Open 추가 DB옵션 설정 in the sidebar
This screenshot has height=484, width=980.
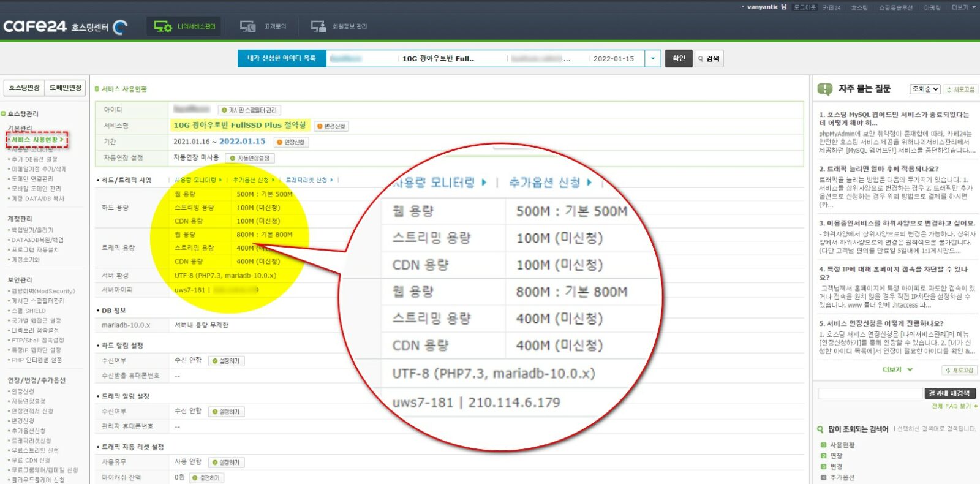[34, 159]
